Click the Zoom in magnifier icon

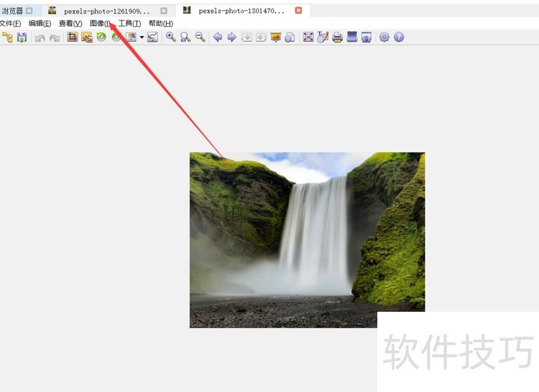(x=170, y=37)
